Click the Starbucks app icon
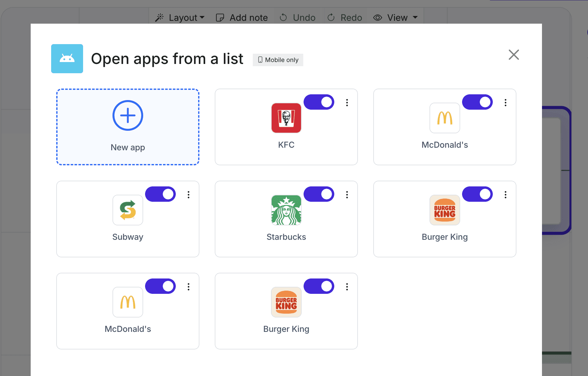The height and width of the screenshot is (376, 588). pos(286,210)
